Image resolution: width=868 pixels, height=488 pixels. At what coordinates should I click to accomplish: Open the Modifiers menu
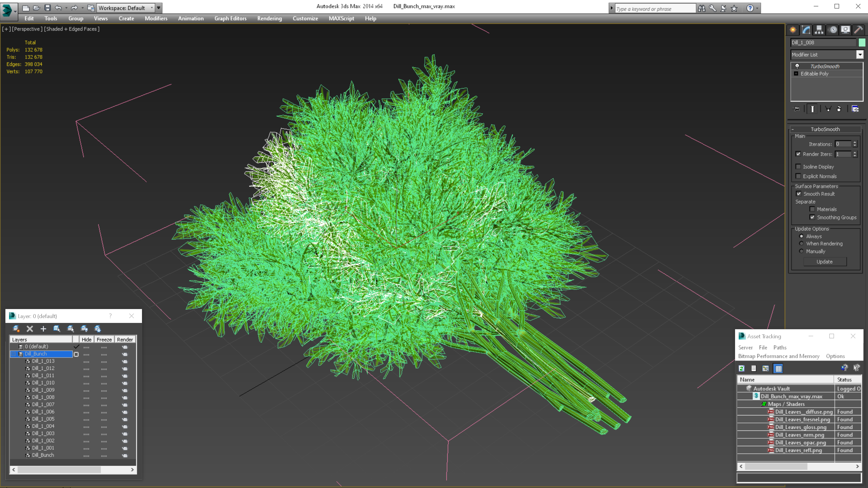pos(156,18)
